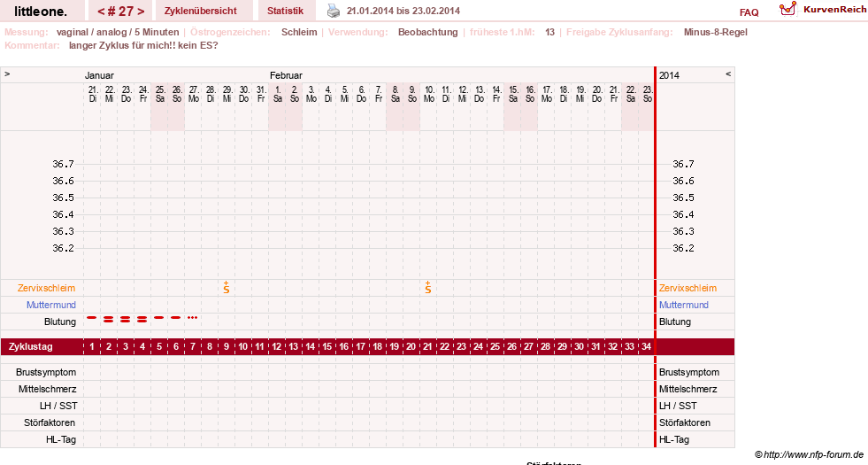Viewport: 868px width, 465px height.
Task: Select cycle day 14 in the Zyklustag bar
Action: (x=310, y=347)
